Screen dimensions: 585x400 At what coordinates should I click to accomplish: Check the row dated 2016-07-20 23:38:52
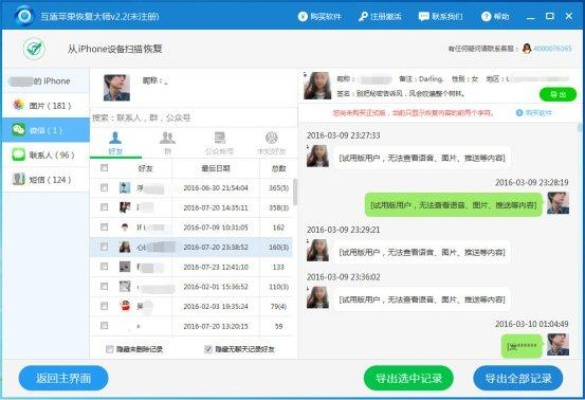104,247
